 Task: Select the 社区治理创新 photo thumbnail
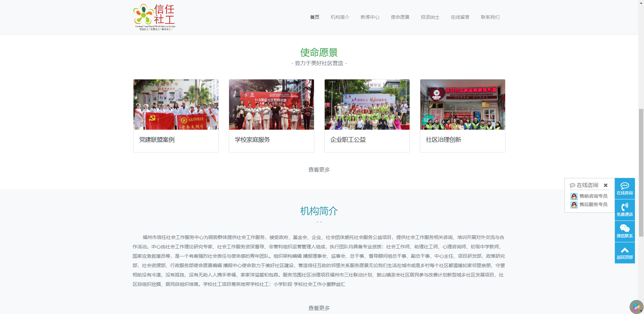[x=463, y=105]
